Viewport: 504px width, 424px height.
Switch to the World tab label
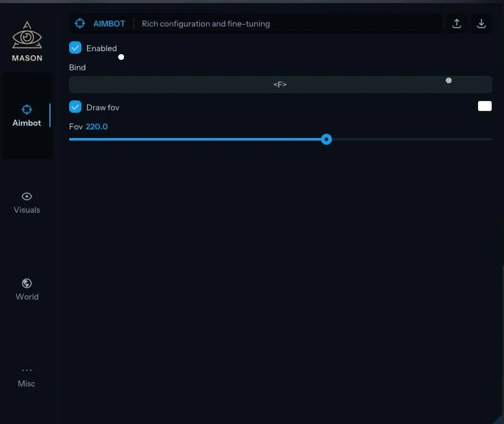27,297
